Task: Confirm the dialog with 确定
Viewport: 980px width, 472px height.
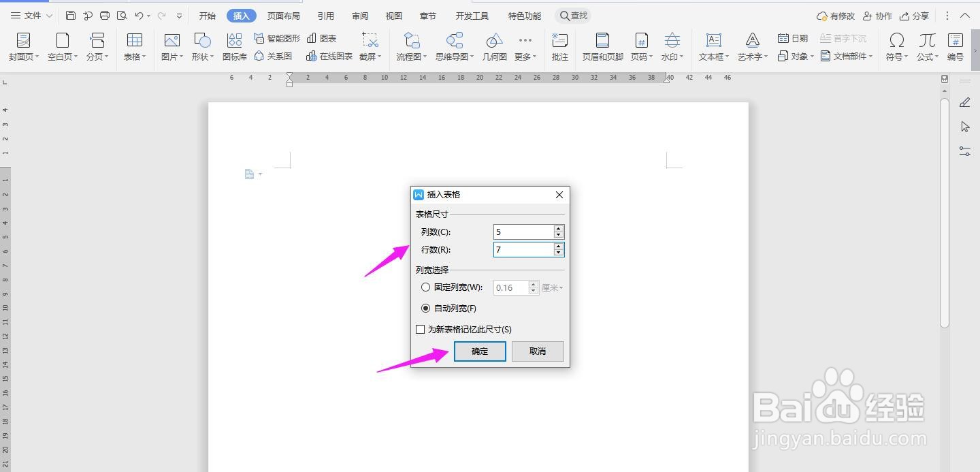Action: (x=480, y=351)
